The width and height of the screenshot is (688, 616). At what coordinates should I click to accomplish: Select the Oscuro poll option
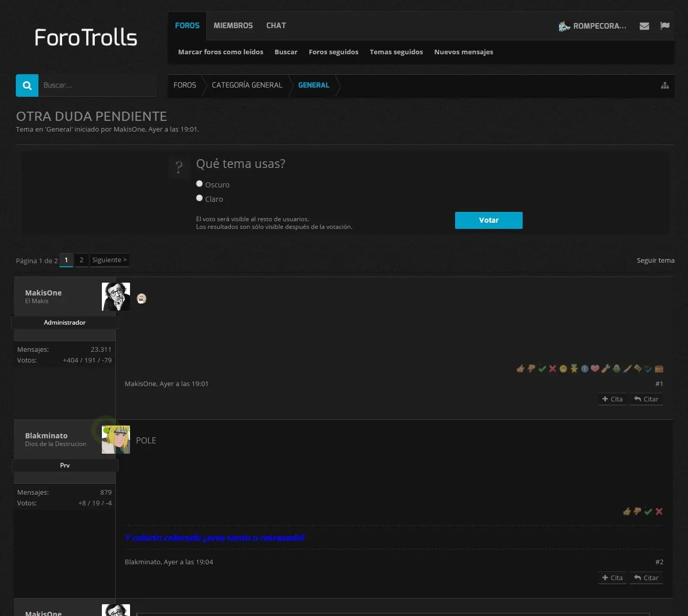[200, 184]
